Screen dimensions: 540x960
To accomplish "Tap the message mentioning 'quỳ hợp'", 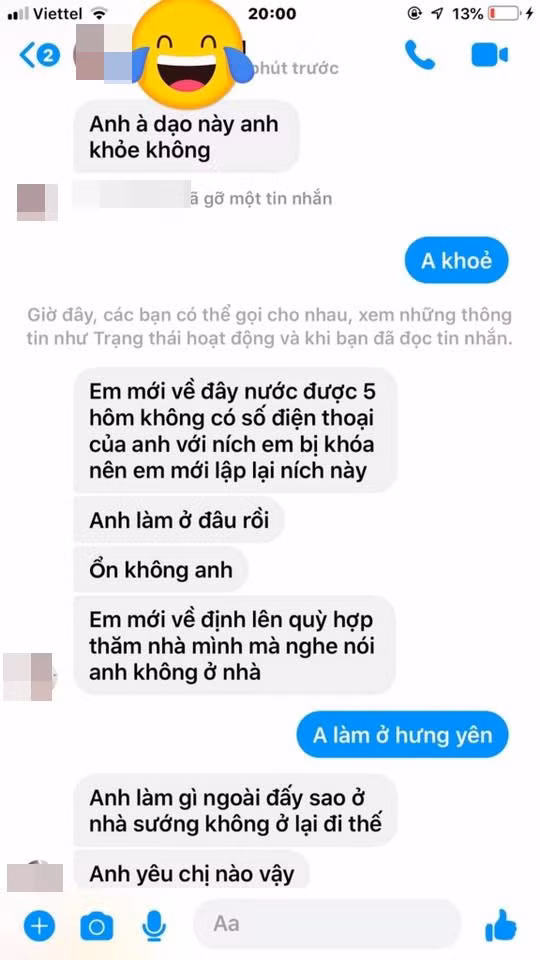I will click(x=234, y=645).
